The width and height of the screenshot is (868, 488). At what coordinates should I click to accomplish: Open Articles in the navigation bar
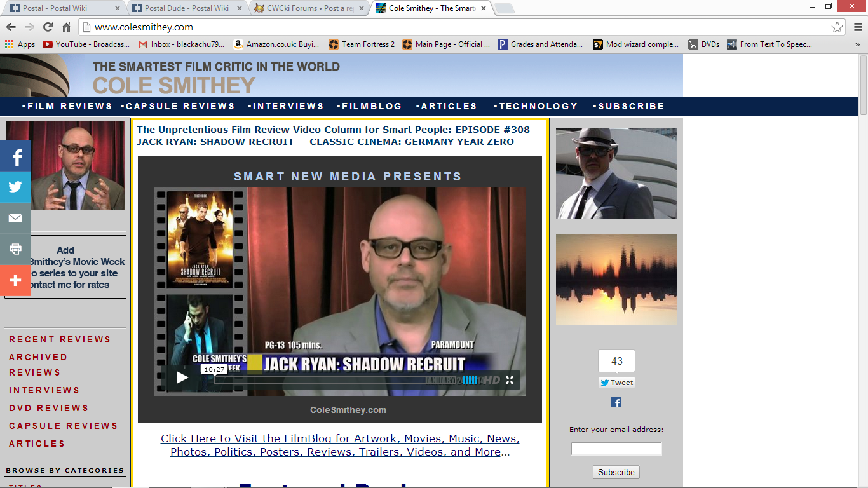click(x=447, y=106)
